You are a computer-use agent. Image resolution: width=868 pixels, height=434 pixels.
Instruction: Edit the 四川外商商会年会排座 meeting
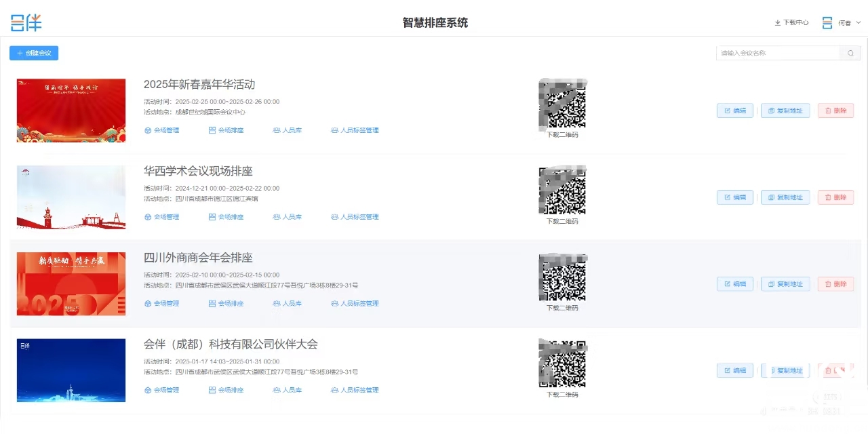point(735,284)
